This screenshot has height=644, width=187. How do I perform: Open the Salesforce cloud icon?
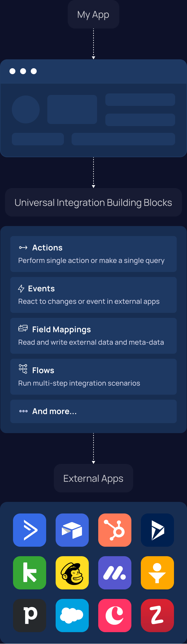click(72, 616)
